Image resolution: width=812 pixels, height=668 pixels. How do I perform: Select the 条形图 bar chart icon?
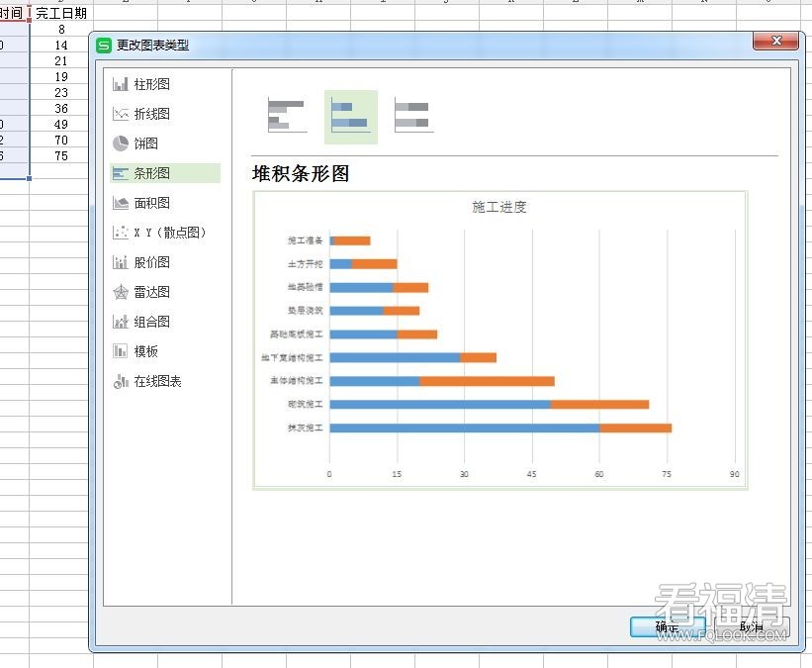pos(120,173)
